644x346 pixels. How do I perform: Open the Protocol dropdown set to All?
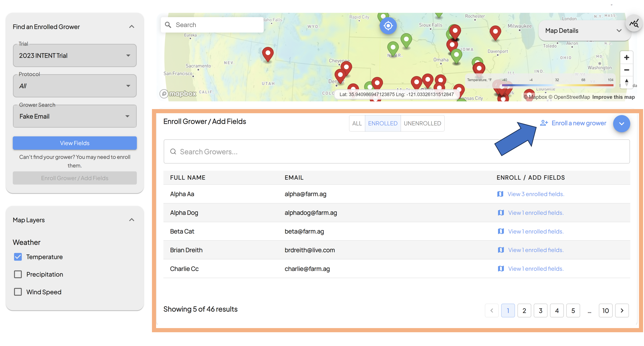tap(74, 86)
